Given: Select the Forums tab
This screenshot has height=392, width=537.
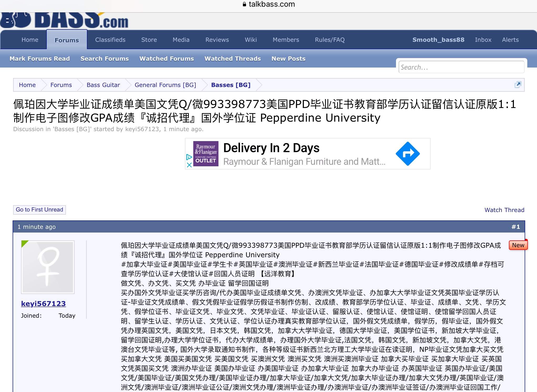Looking at the screenshot, I should [x=67, y=40].
